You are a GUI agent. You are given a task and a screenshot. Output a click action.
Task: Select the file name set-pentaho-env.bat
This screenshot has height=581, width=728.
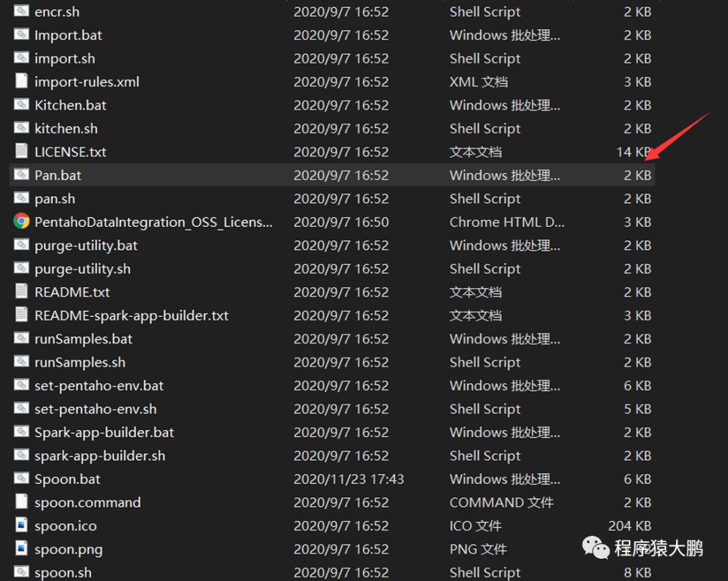99,386
